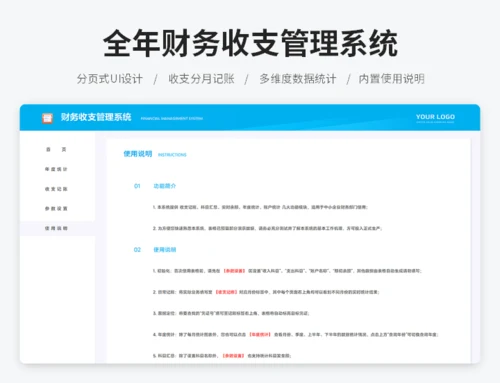The image size is (500, 383).
Task: Click instruction line 3 about 数据定位
Action: pos(231,313)
